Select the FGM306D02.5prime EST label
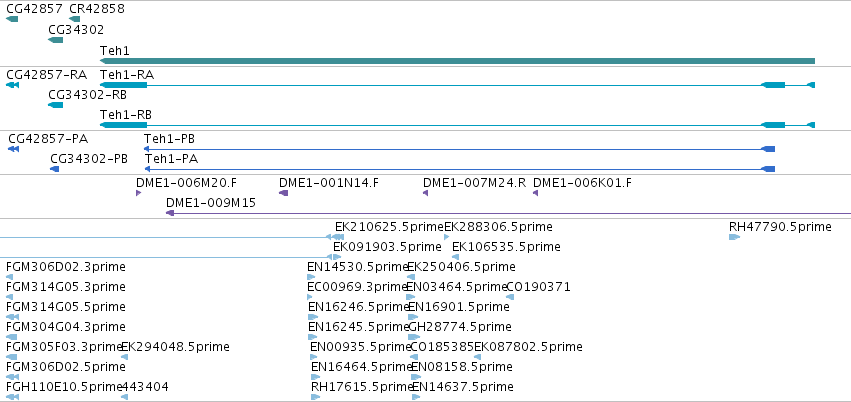Screen dimensions: 851x402 [x=66, y=367]
